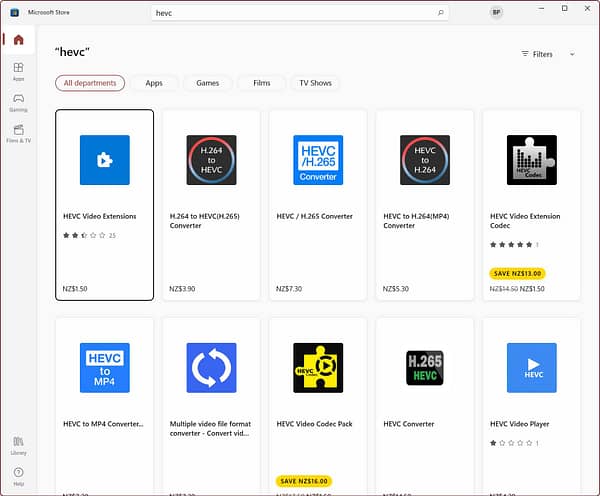600x496 pixels.
Task: Click the discounted price of HEVC Video Extension Codec
Action: 532,289
